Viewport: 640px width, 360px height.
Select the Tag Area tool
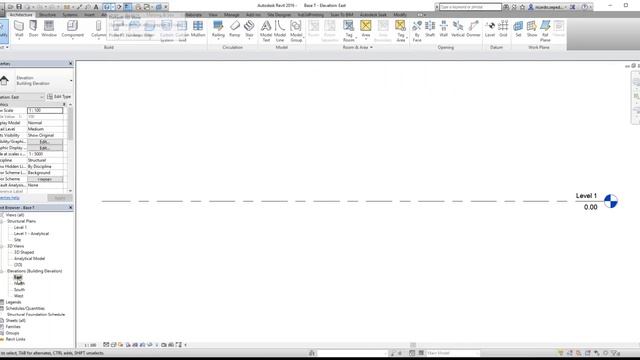pyautogui.click(x=400, y=31)
